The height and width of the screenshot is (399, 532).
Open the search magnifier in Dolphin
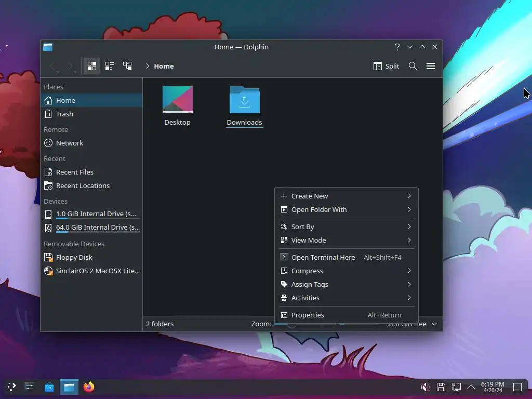[x=413, y=66]
